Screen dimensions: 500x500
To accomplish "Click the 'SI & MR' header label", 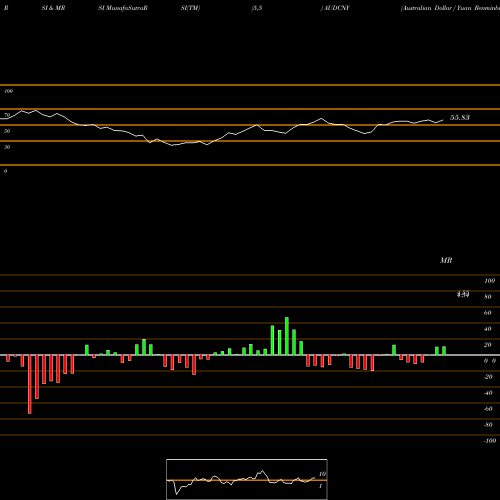I will [53, 8].
